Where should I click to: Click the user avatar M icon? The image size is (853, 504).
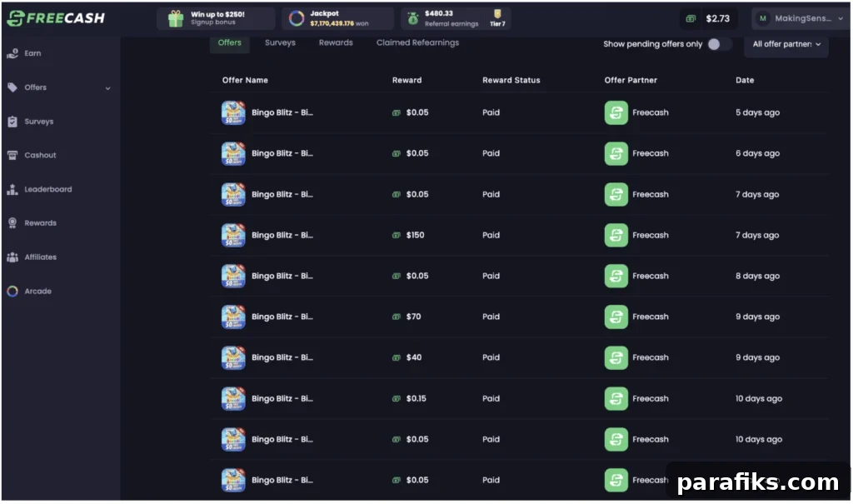click(763, 18)
